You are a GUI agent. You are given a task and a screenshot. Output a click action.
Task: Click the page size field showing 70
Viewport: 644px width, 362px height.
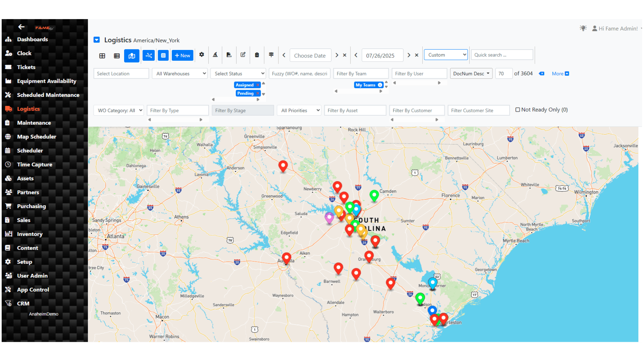503,73
